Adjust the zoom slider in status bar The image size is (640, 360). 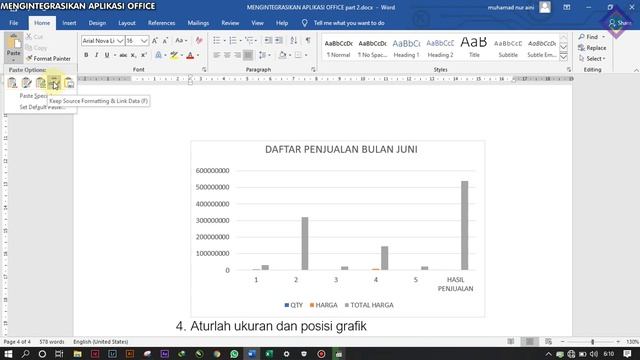pos(592,342)
